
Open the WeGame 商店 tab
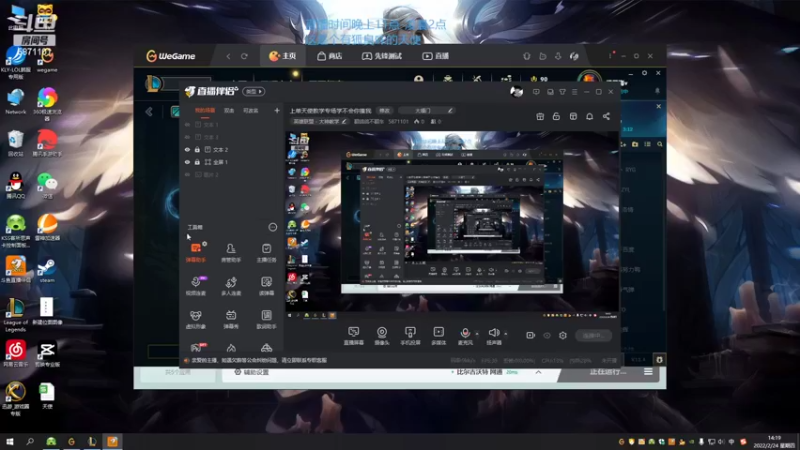click(x=330, y=56)
